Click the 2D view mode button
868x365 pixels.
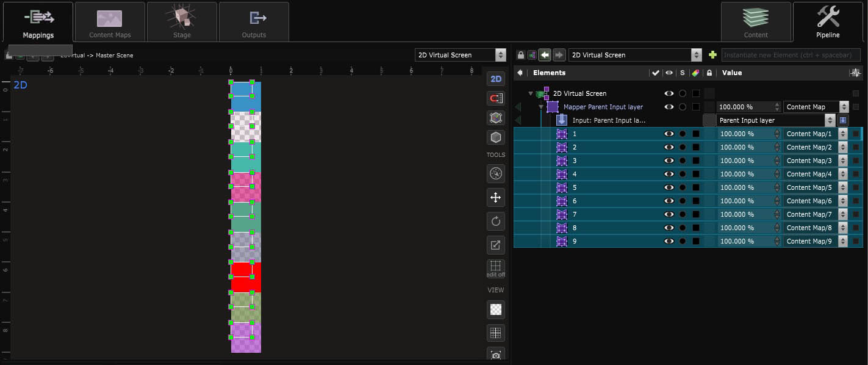(x=496, y=79)
